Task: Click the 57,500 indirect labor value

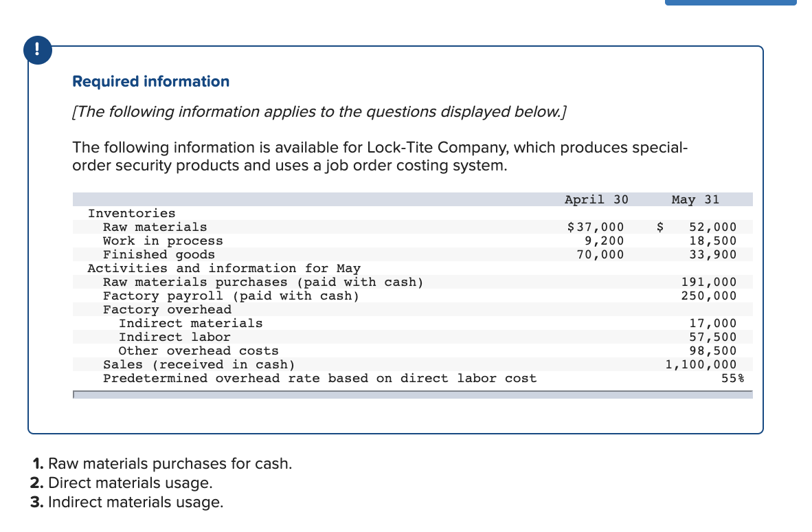Action: click(x=712, y=337)
